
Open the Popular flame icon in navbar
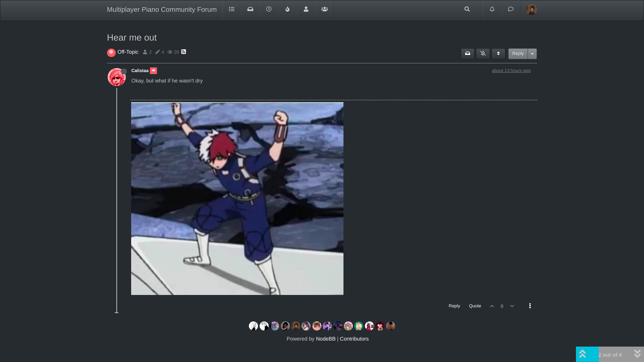click(x=287, y=9)
